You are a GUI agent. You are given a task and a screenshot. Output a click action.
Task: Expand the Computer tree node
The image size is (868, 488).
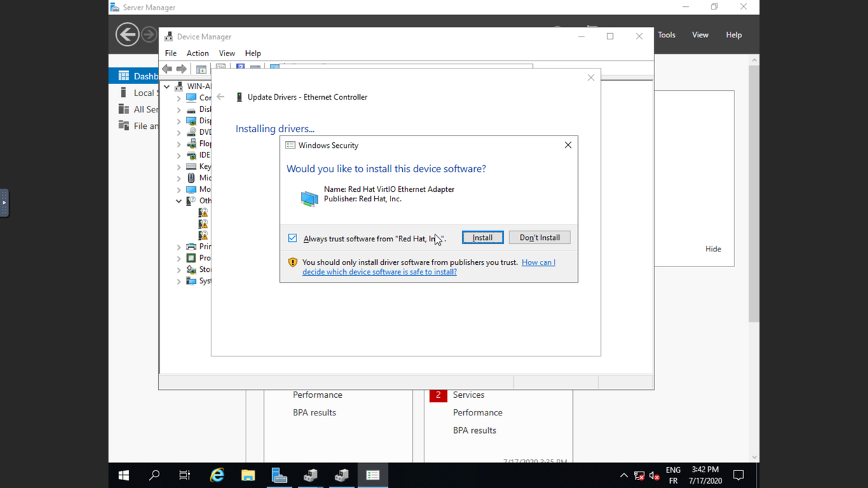[x=178, y=98]
